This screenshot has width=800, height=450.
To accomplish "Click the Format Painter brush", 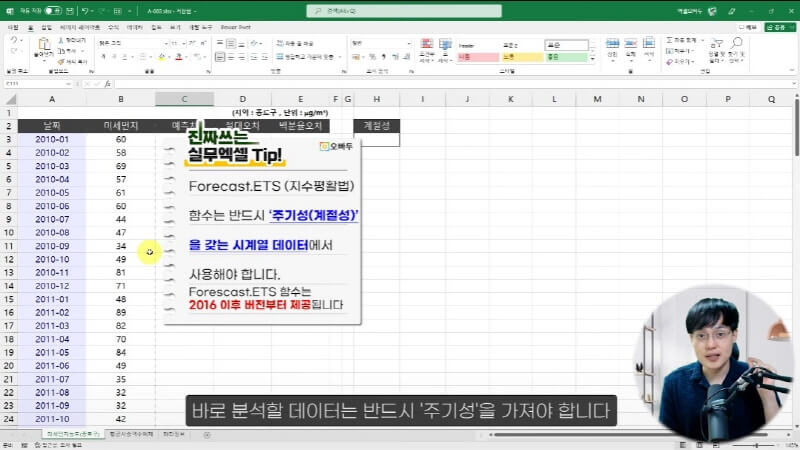I will (x=71, y=62).
